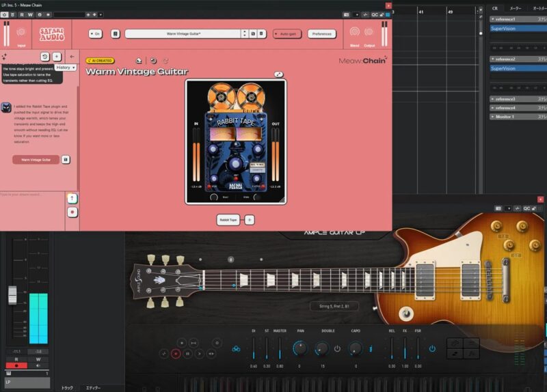Click the sparkle AI icon in chat header
The height and width of the screenshot is (392, 547).
coord(4,57)
